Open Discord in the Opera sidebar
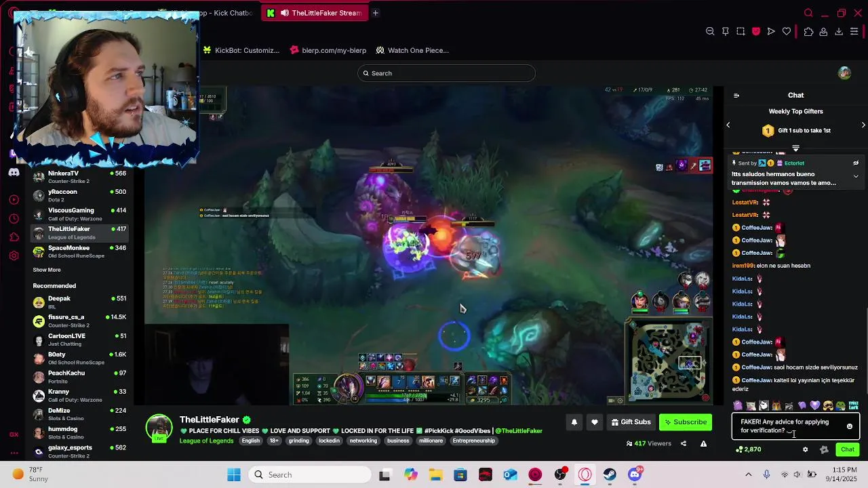The image size is (868, 488). tap(14, 172)
